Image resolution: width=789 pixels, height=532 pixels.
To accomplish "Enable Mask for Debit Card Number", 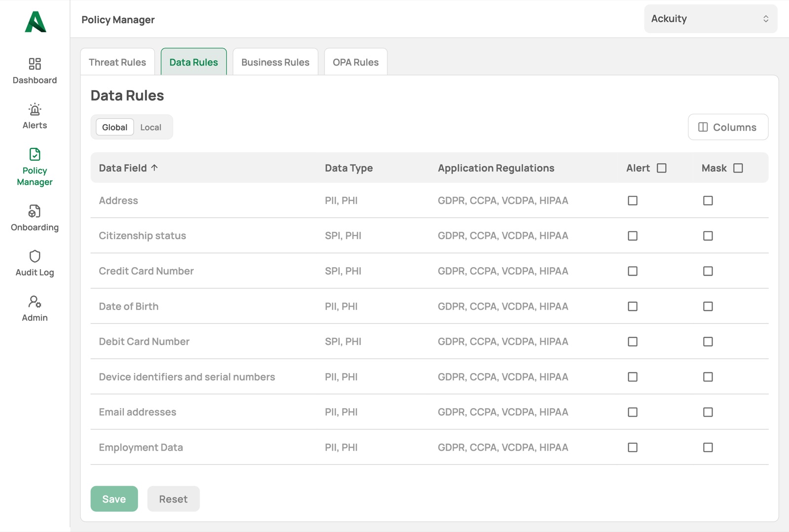I will (x=708, y=342).
